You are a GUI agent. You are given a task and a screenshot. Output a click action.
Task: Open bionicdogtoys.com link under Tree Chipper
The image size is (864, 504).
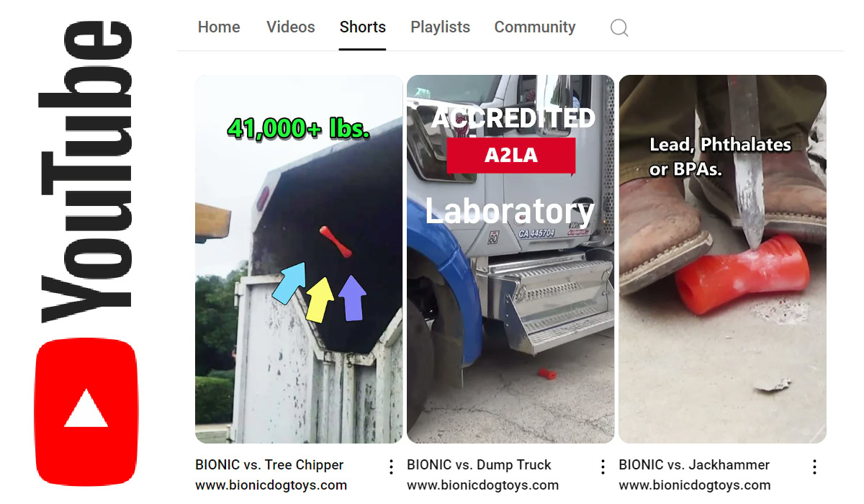coord(271,485)
